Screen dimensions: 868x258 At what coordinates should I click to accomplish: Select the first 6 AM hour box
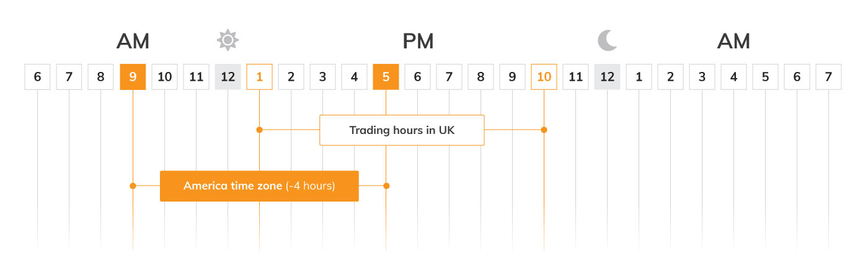pos(38,77)
